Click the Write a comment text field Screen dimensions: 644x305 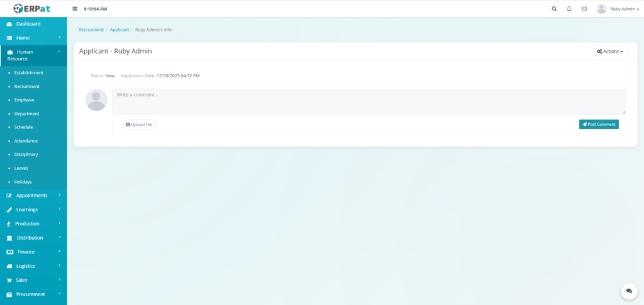[369, 101]
